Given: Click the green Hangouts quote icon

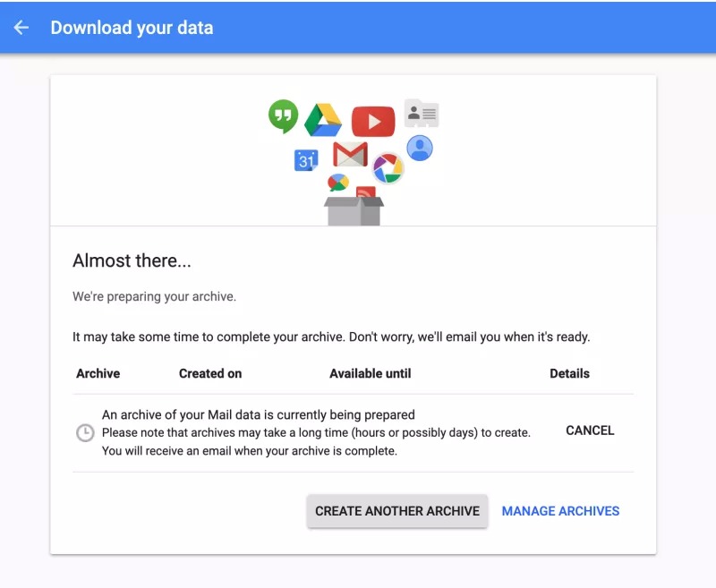Looking at the screenshot, I should point(283,116).
